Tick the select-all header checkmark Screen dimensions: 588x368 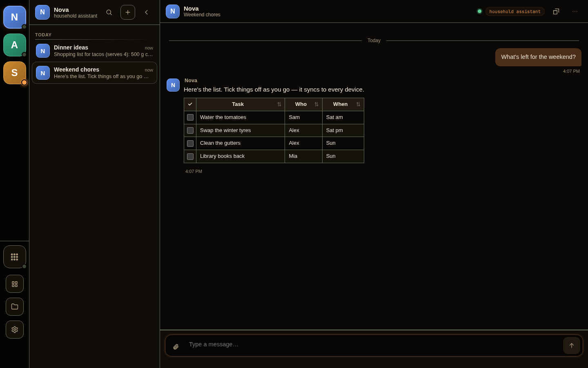point(190,104)
